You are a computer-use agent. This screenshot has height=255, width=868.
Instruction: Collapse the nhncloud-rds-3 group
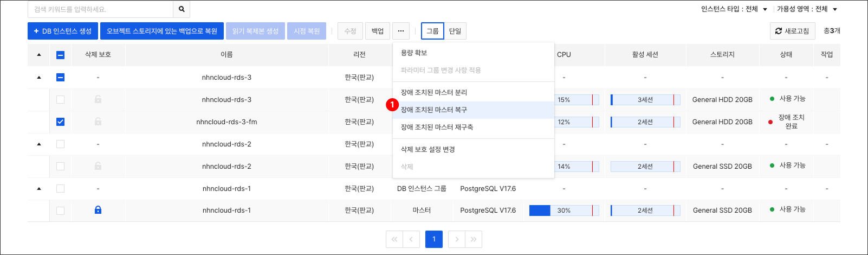(39, 78)
